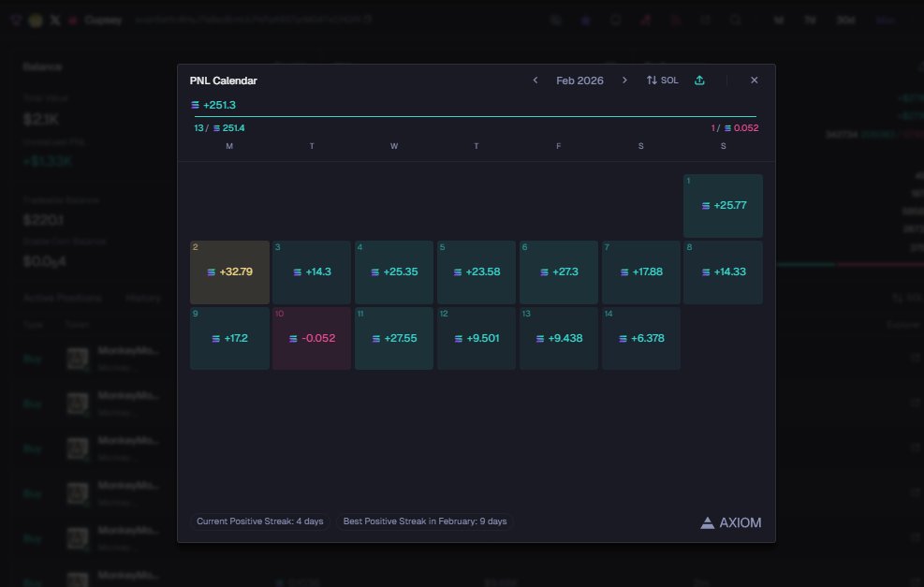Advance to March using the right chevron
This screenshot has height=587, width=924.
pyautogui.click(x=624, y=81)
